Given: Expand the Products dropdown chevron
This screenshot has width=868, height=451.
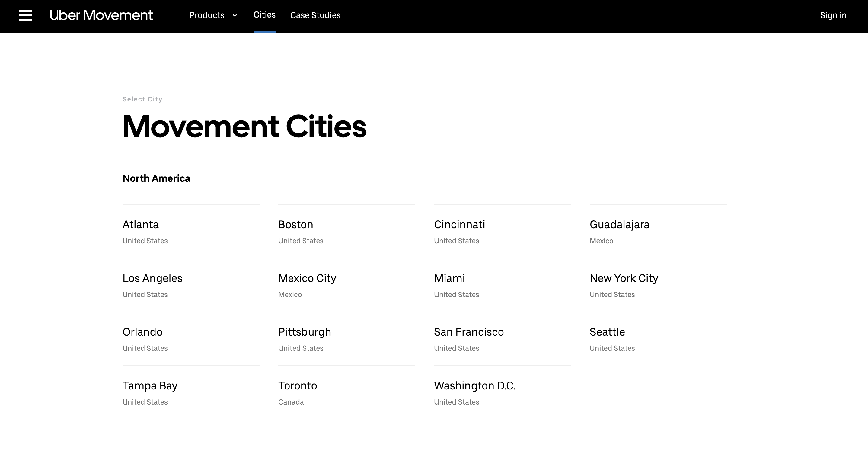Looking at the screenshot, I should (x=235, y=15).
